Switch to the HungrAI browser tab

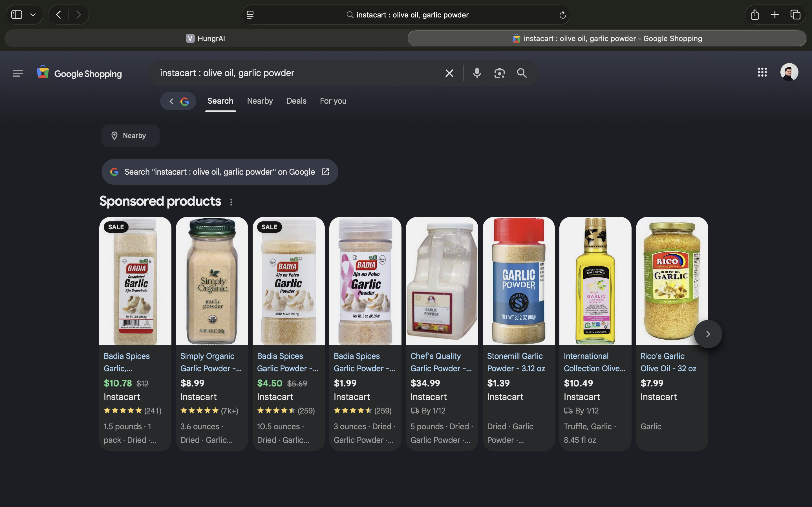[x=205, y=39]
